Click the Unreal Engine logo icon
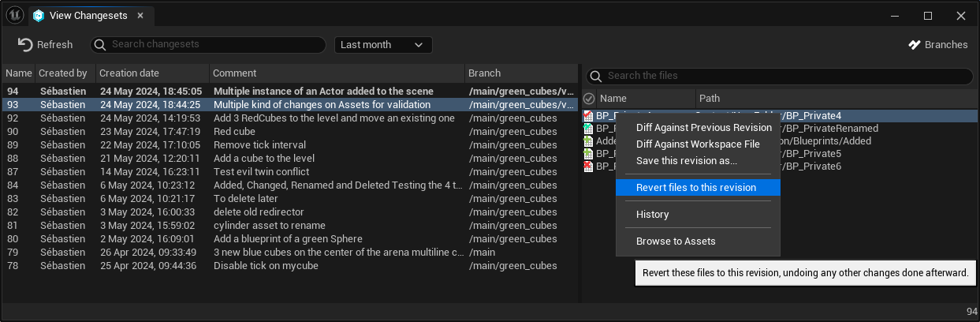The image size is (980, 322). click(15, 15)
